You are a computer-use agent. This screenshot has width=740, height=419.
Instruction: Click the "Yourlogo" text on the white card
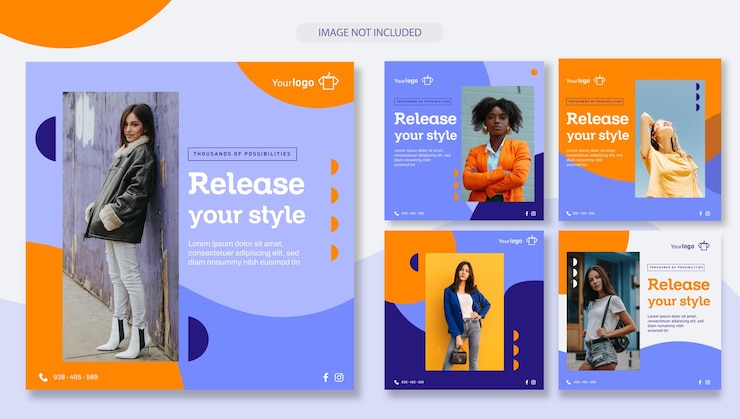(x=682, y=246)
